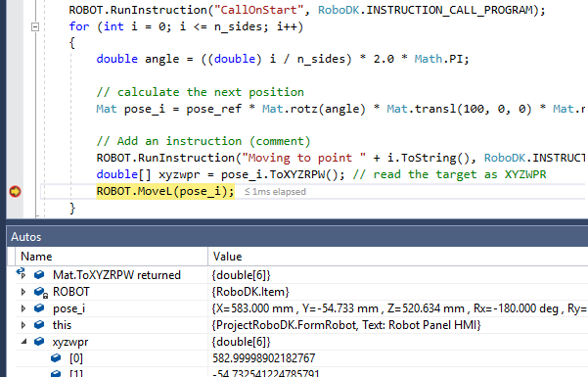Image resolution: width=588 pixels, height=378 pixels.
Task: Expand the ROBOT variable in Autos
Action: (23, 292)
